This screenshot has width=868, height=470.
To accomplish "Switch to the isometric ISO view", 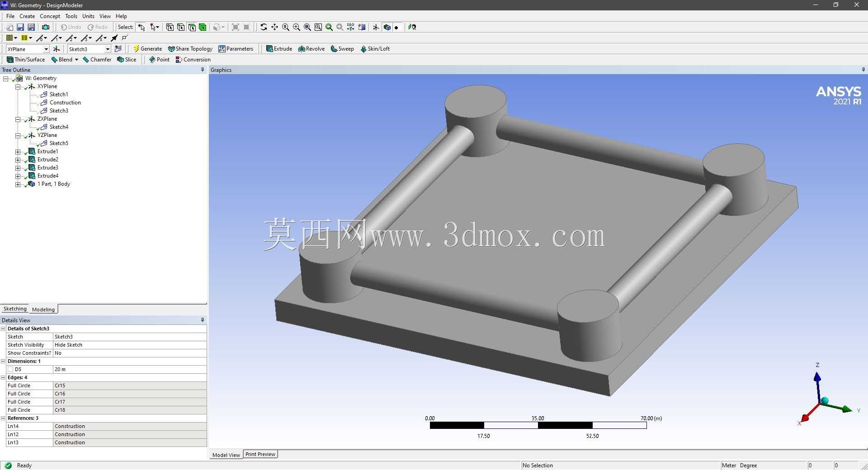I will point(351,27).
